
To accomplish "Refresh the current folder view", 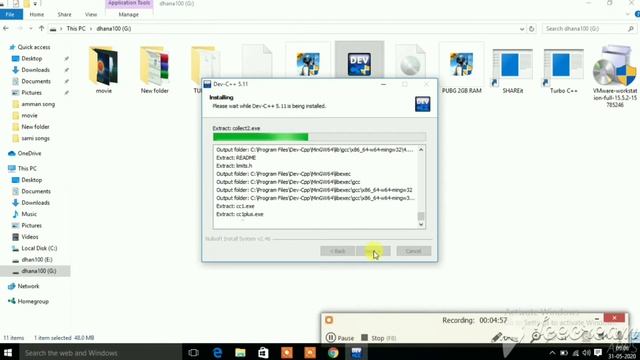I will point(531,29).
